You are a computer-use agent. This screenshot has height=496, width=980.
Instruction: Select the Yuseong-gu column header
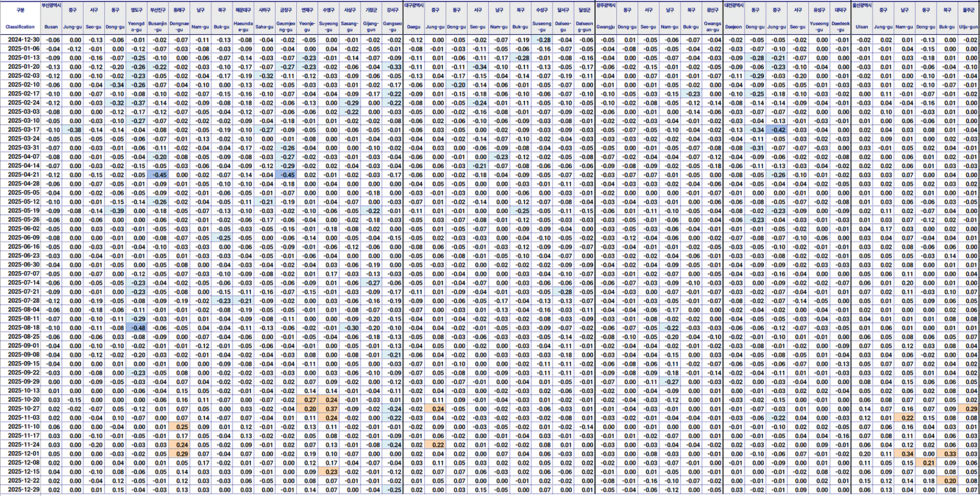point(819,27)
